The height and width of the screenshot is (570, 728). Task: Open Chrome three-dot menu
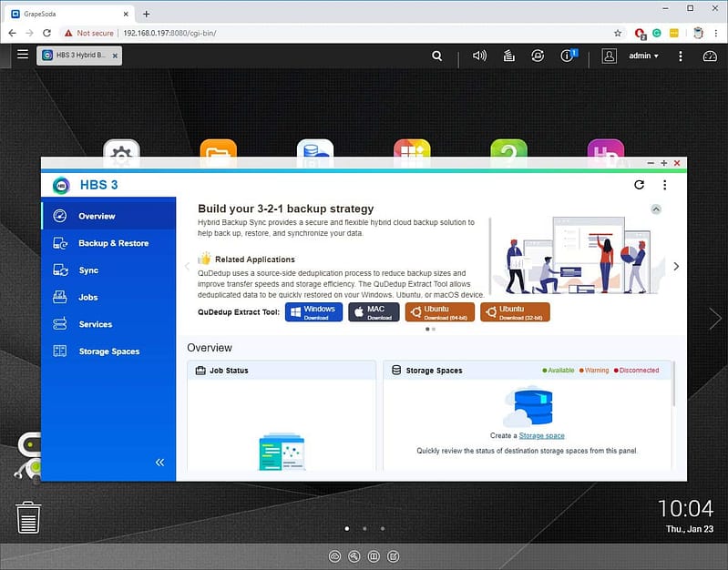pos(716,33)
